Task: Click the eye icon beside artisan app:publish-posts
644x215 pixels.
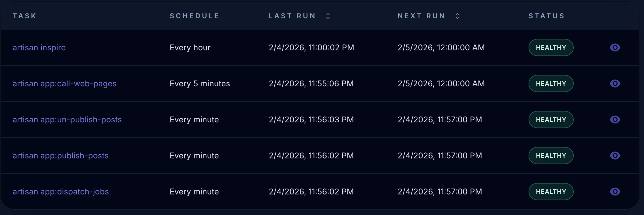Action: pyautogui.click(x=615, y=156)
